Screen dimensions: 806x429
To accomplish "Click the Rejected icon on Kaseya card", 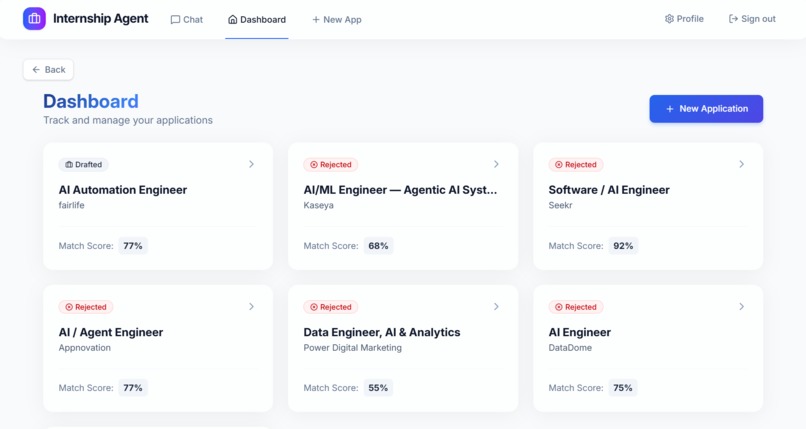I will (x=314, y=164).
